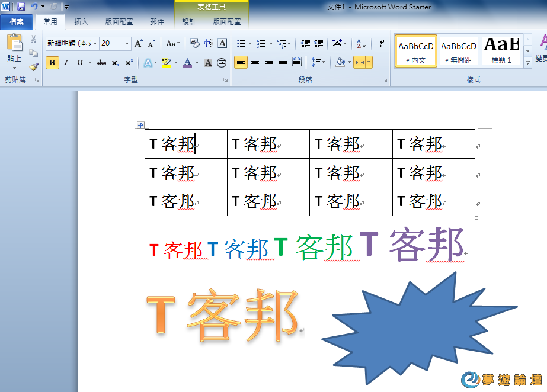The height and width of the screenshot is (392, 547).
Task: Click the Grow Font icon
Action: point(138,43)
